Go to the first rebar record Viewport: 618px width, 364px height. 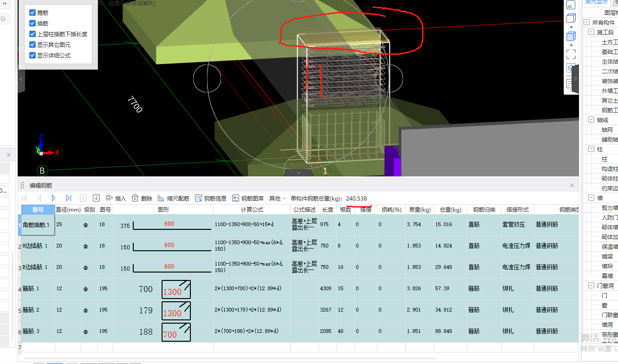tap(25, 198)
